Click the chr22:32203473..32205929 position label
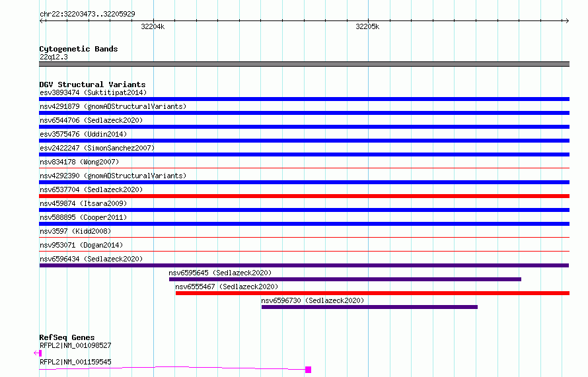Image resolution: width=588 pixels, height=377 pixels. 87,14
